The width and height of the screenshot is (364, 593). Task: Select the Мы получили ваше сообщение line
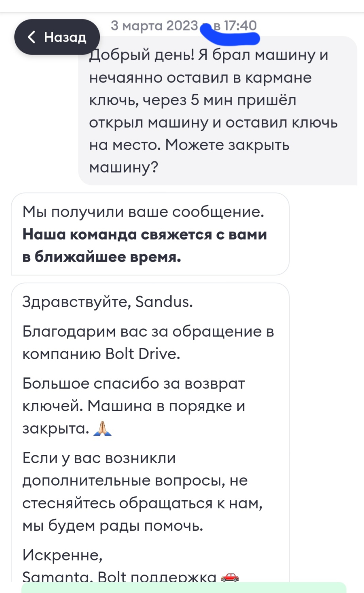pos(143,212)
